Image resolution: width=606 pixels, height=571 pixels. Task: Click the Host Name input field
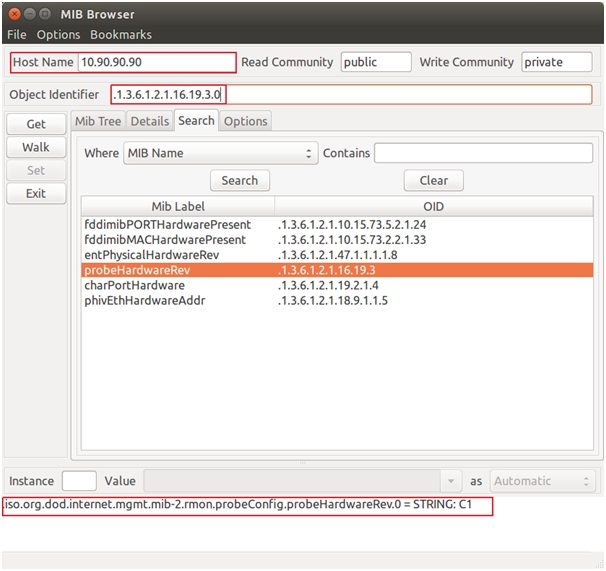156,62
